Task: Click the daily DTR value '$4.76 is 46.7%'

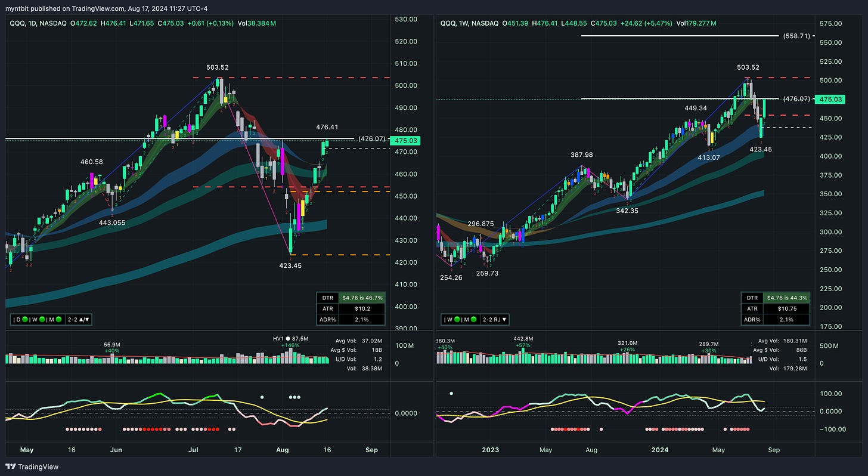Action: coord(362,297)
